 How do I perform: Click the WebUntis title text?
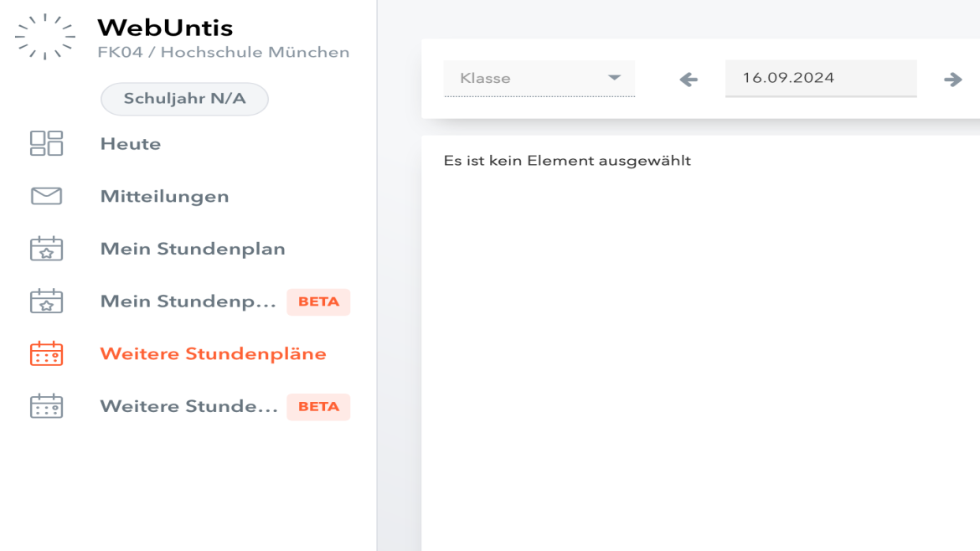(165, 28)
